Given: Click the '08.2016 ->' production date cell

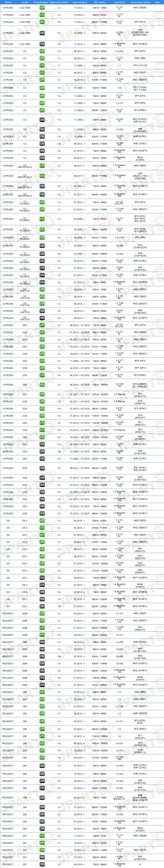Looking at the screenshot, I should click(x=80, y=714).
